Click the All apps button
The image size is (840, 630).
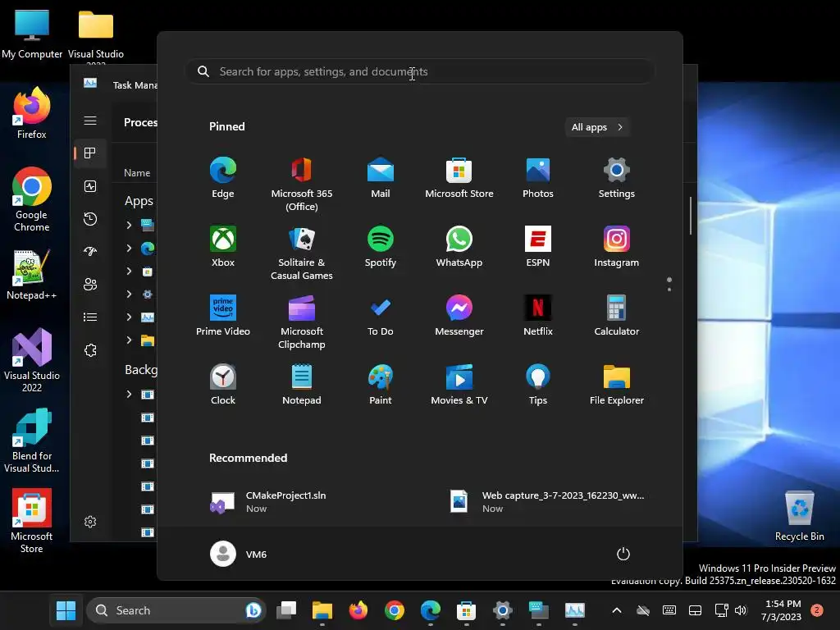coord(597,127)
